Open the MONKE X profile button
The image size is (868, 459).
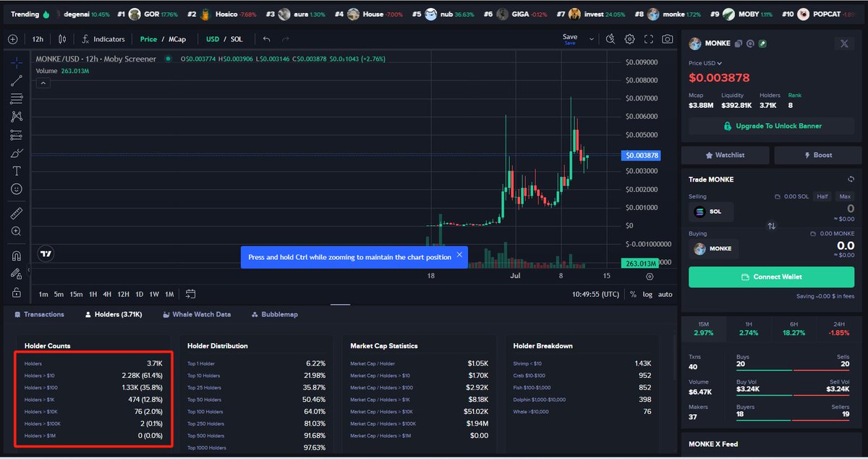coord(843,43)
